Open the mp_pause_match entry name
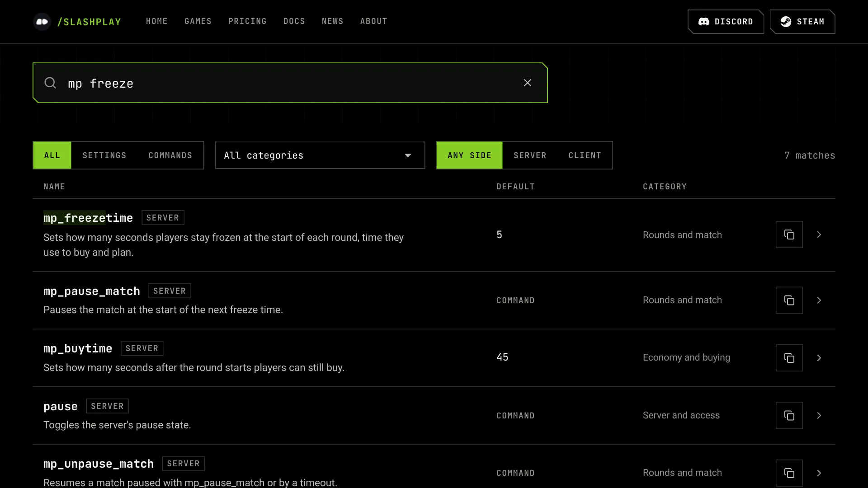868x488 pixels. click(92, 291)
